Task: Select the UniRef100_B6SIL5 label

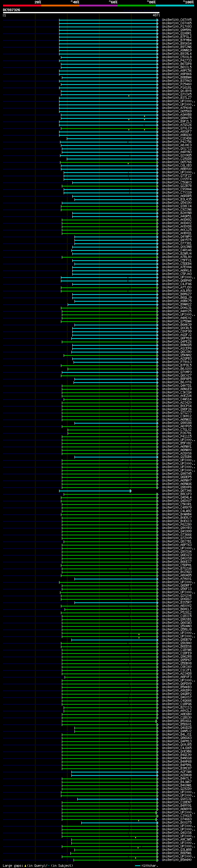Action: [x=177, y=67]
